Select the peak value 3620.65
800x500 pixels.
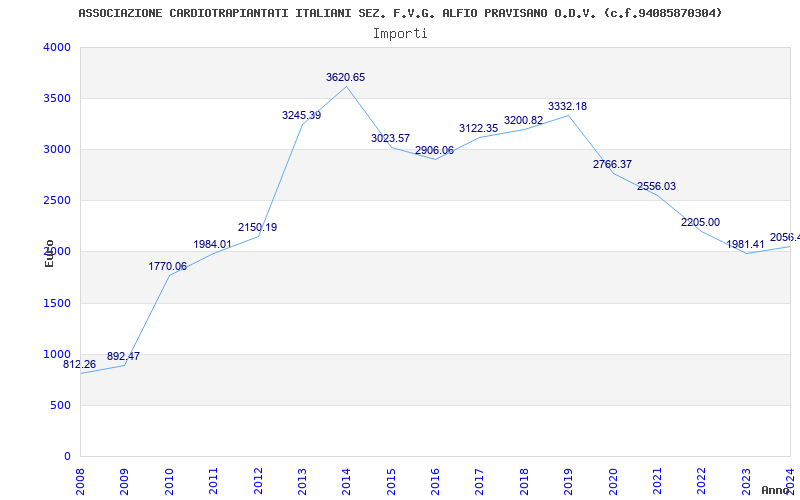click(x=346, y=78)
